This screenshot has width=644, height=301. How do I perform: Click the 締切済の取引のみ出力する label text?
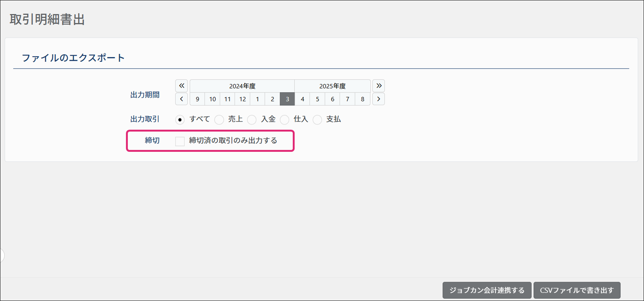pyautogui.click(x=233, y=141)
